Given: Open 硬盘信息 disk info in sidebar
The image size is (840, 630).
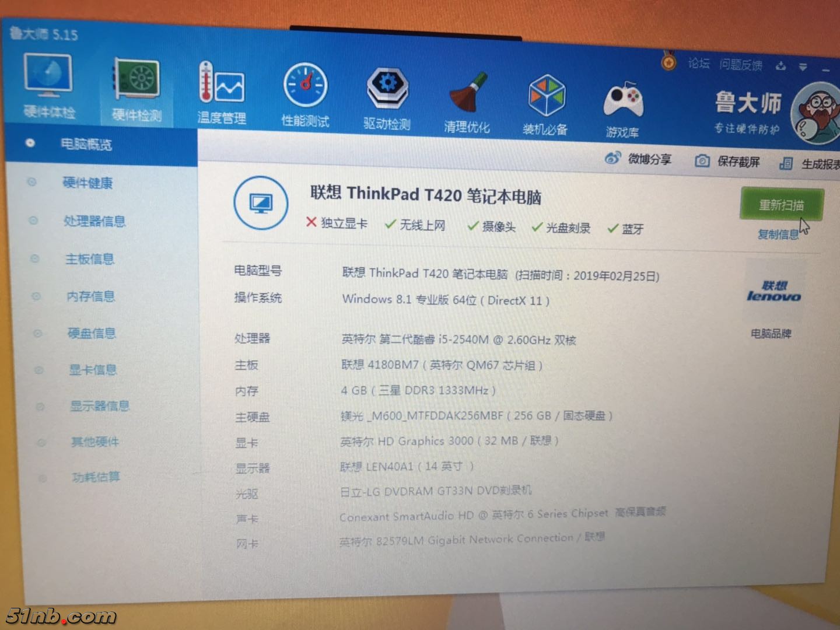Looking at the screenshot, I should click(x=92, y=333).
